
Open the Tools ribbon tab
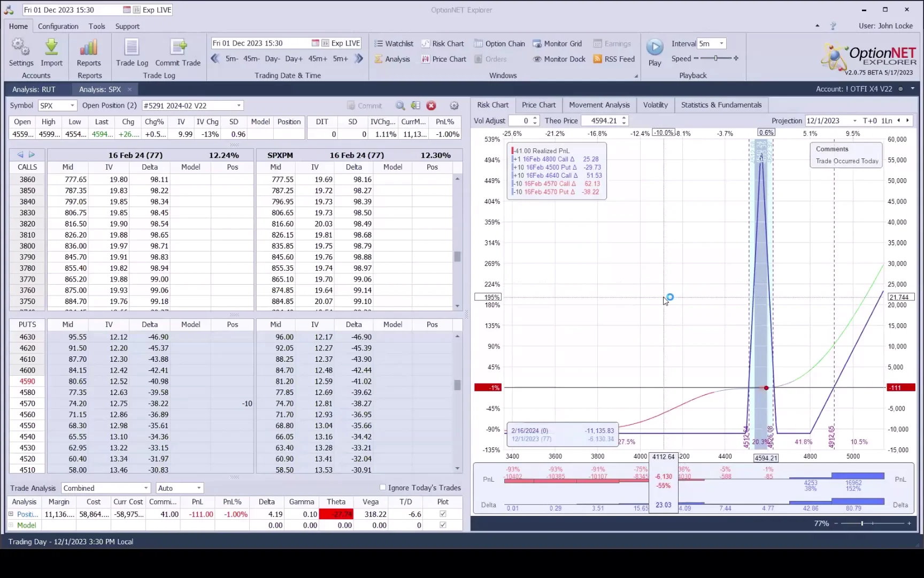pos(97,26)
